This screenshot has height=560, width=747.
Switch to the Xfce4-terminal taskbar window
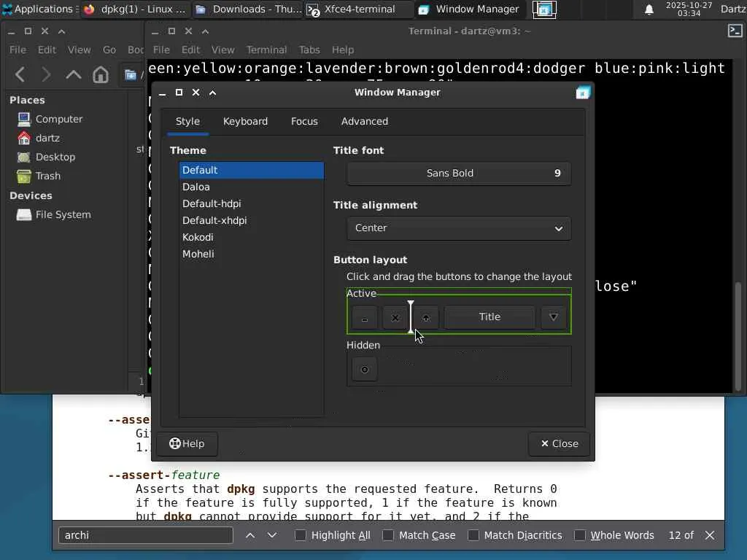(x=359, y=9)
